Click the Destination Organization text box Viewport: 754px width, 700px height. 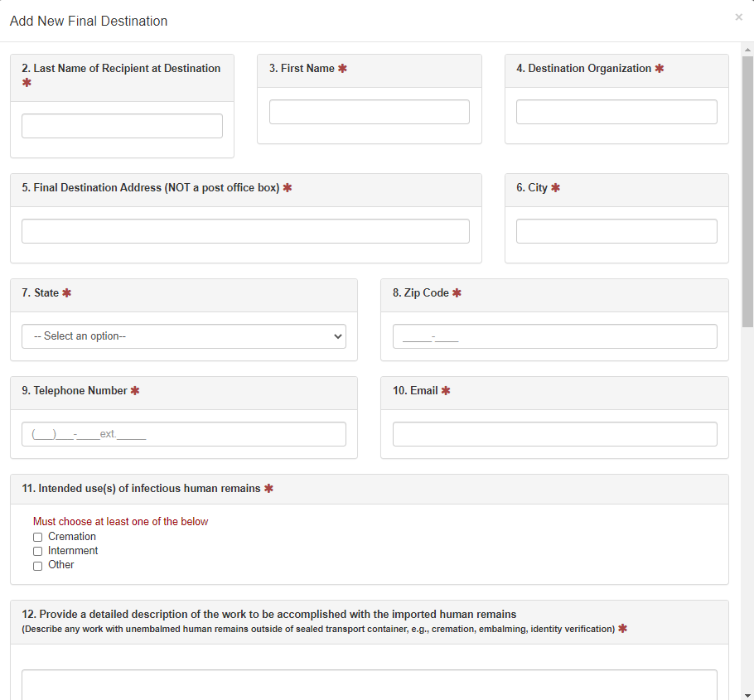click(x=616, y=112)
